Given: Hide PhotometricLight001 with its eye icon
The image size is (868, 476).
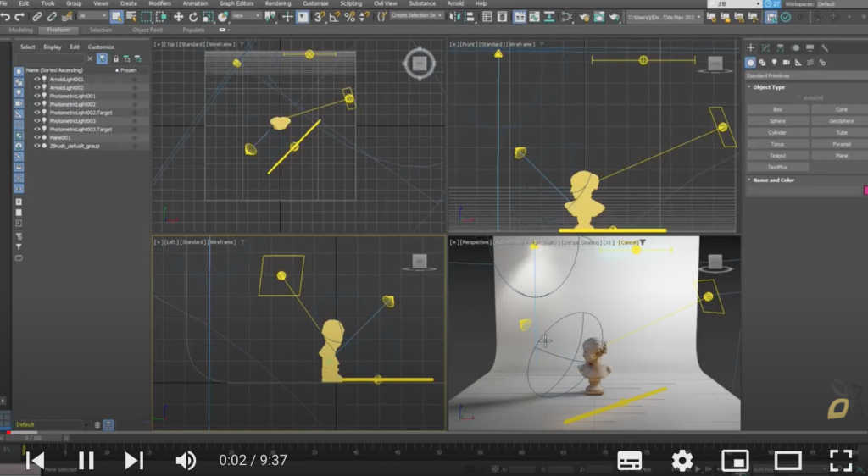Looking at the screenshot, I should click(37, 96).
